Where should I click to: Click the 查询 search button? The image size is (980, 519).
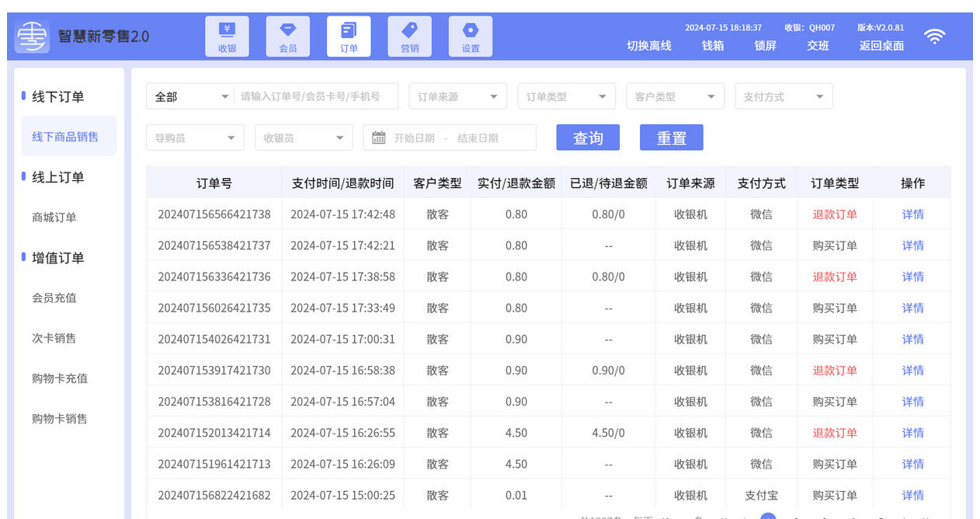point(588,138)
